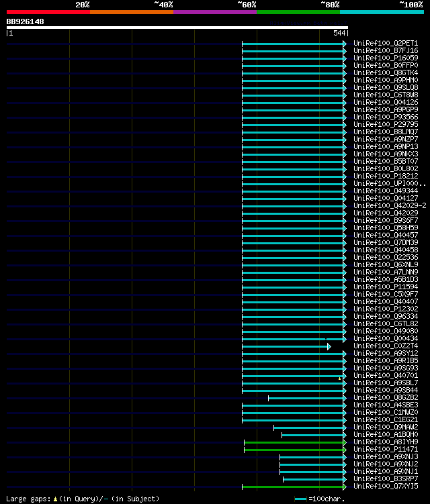This screenshot has width=430, height=504.
Task: Open hit UniRef100_O22536
Action: [386, 258]
